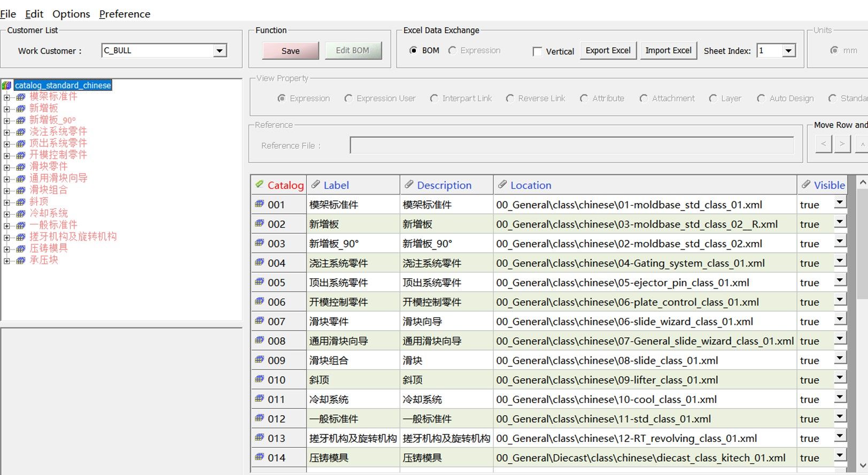Image resolution: width=868 pixels, height=475 pixels.
Task: Click the 承压块 tree node icon
Action: pos(21,261)
